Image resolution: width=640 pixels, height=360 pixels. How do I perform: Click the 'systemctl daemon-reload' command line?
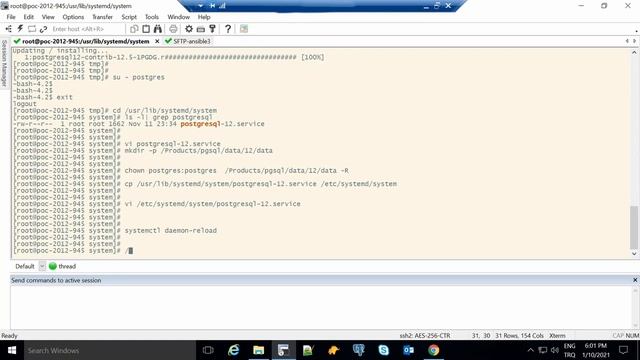pyautogui.click(x=171, y=231)
